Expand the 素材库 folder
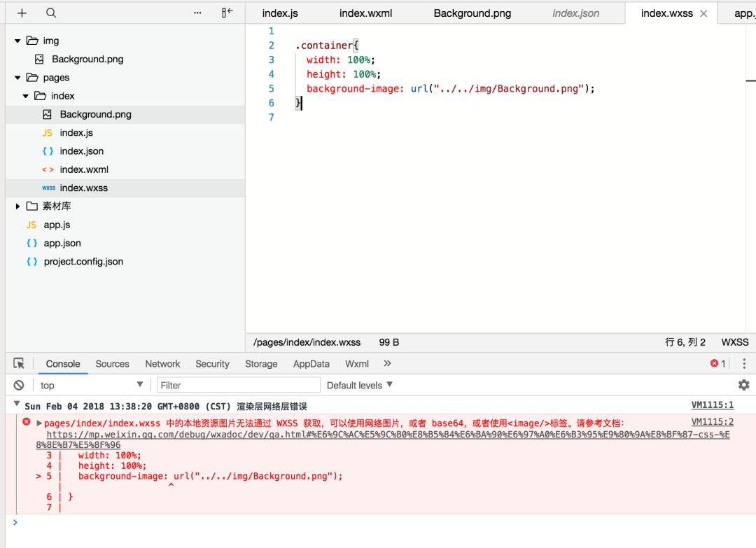Screen dimensions: 756x548 (17, 206)
